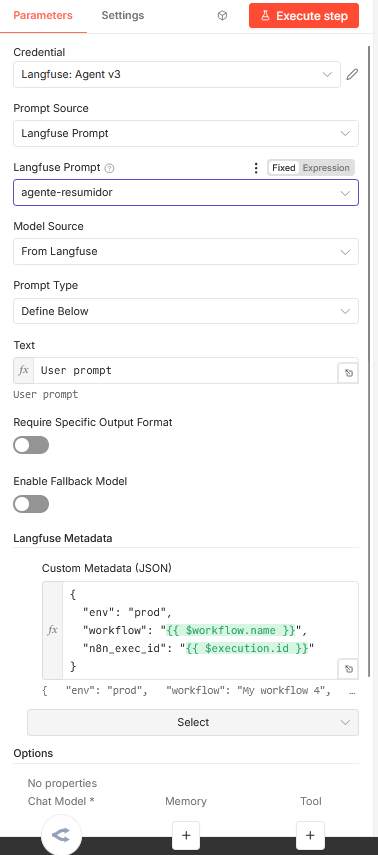Expand the Model Source dropdown
Screen dimensions: 378x855
point(185,251)
